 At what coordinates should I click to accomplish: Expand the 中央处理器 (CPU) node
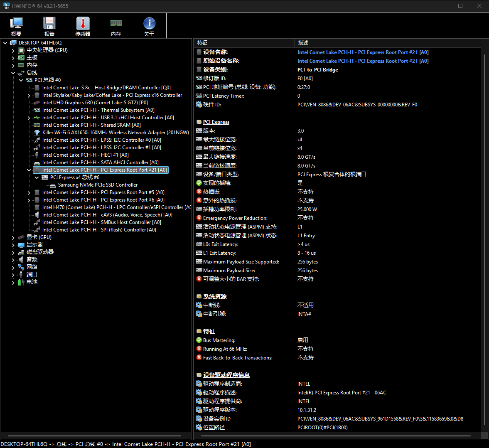[13, 50]
